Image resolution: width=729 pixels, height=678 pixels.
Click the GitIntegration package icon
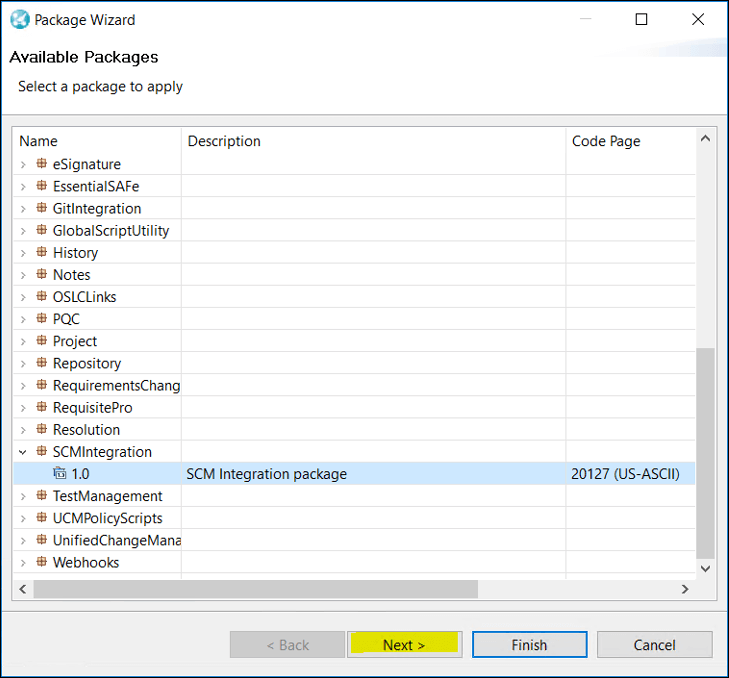pyautogui.click(x=42, y=207)
